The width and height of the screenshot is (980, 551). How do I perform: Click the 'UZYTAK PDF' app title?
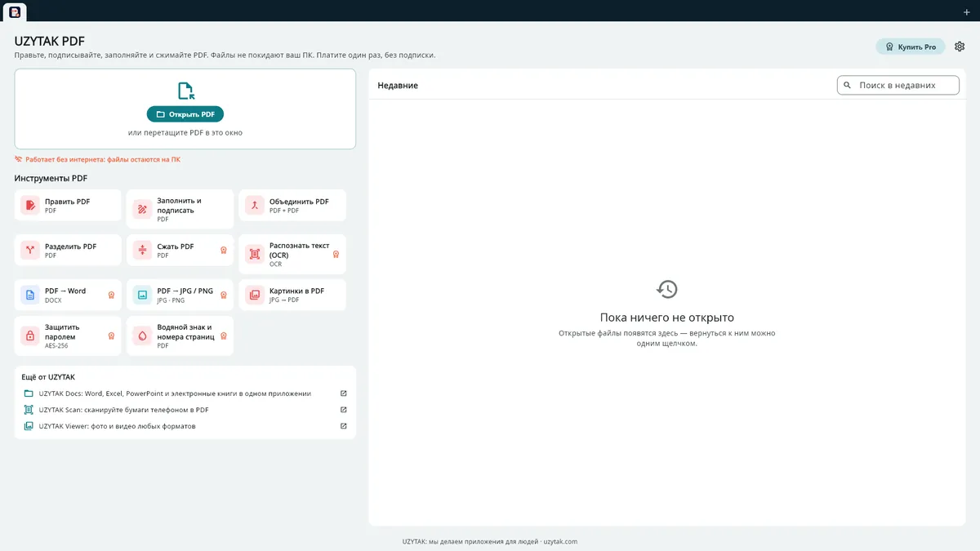pos(50,41)
